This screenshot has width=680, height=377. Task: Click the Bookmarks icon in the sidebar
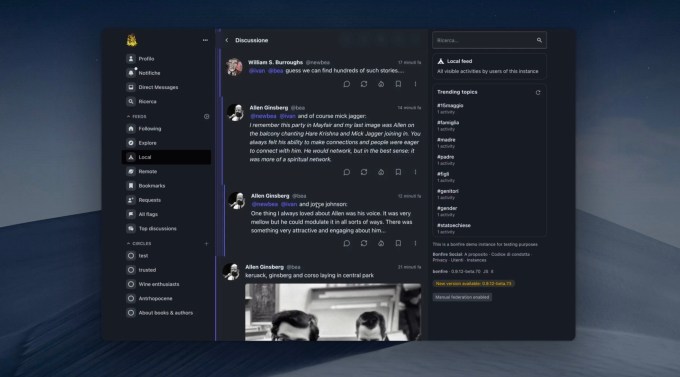pyautogui.click(x=131, y=186)
